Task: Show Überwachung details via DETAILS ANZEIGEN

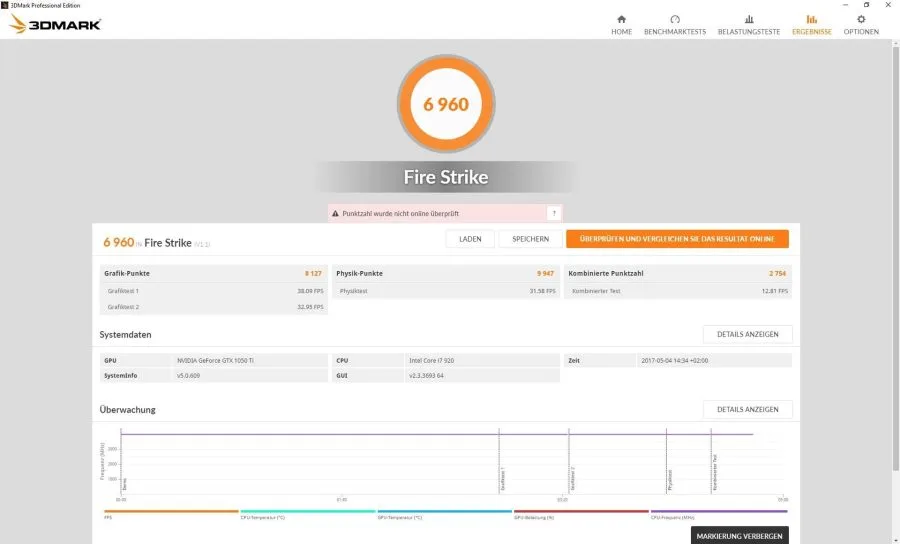Action: [747, 409]
